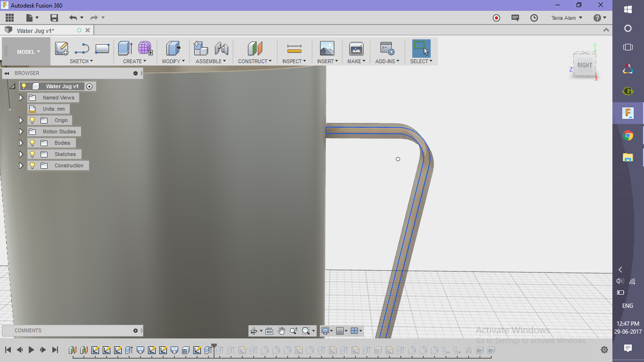Viewport: 644px width, 362px height.
Task: Save the design with the floppy icon
Action: click(x=54, y=18)
